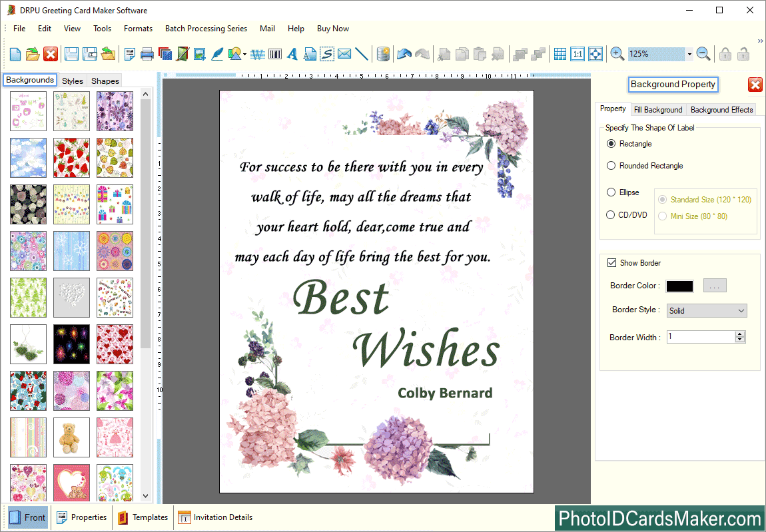This screenshot has height=532, width=766.
Task: Open the Border Style dropdown
Action: pyautogui.click(x=706, y=311)
